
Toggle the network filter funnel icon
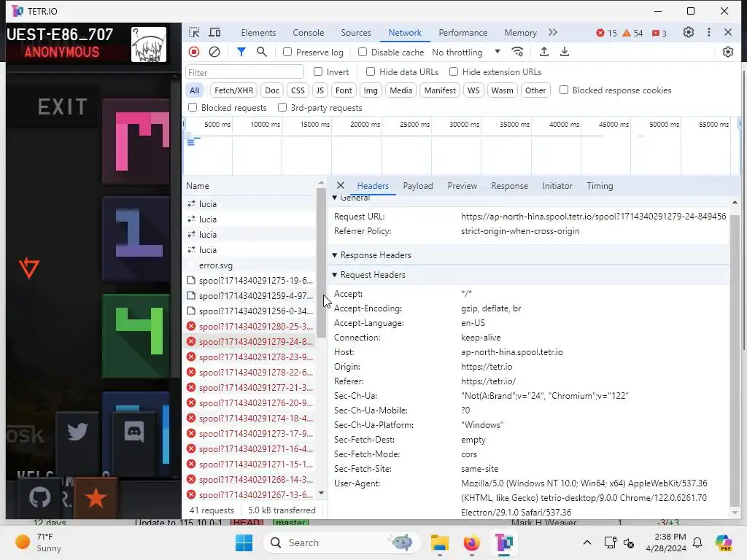[241, 52]
